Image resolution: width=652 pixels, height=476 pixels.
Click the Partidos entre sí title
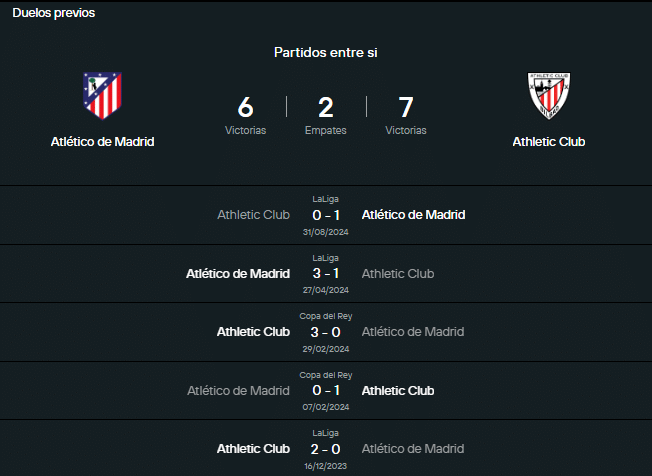coord(326,52)
